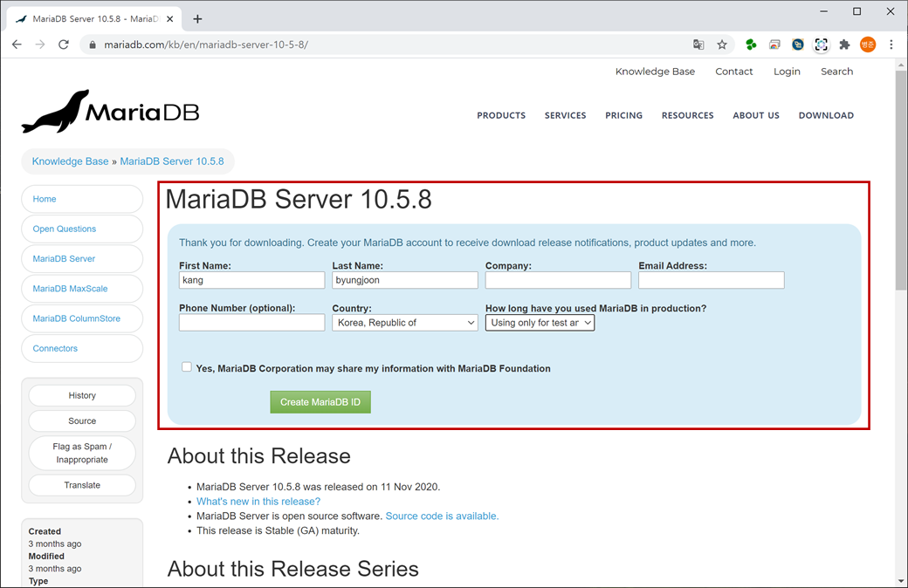Open the Source code is available link
This screenshot has width=908, height=588.
coord(442,516)
